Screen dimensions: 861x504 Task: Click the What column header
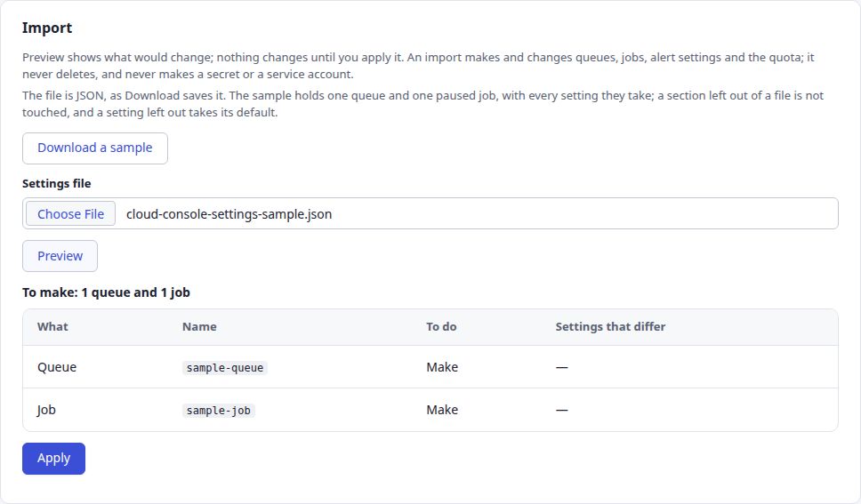click(x=52, y=327)
